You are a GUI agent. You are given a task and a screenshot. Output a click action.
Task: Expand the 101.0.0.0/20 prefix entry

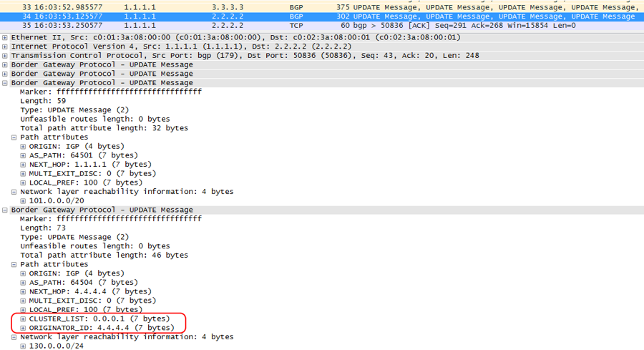point(24,201)
